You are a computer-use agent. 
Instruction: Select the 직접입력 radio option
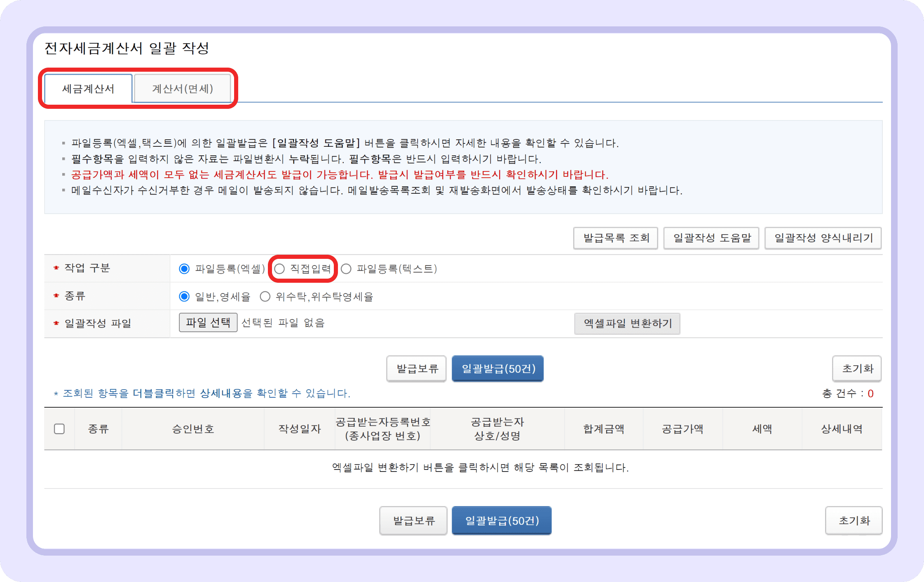click(x=280, y=269)
